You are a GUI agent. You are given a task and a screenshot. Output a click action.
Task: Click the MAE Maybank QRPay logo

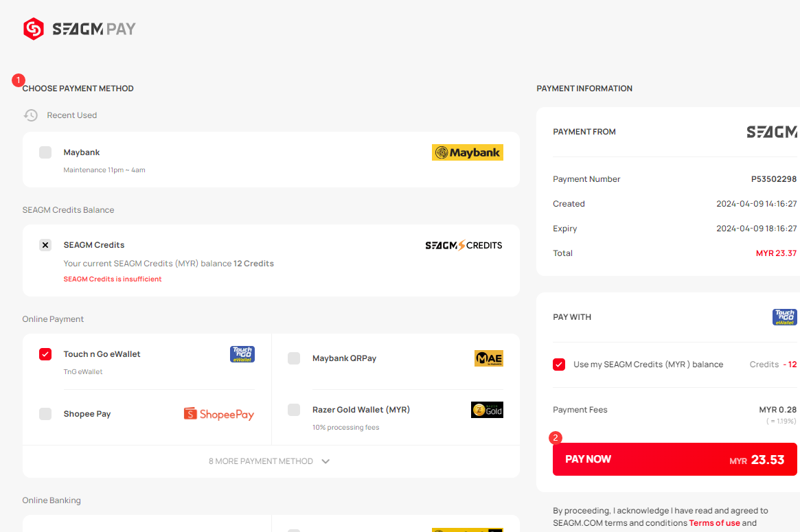pyautogui.click(x=489, y=358)
